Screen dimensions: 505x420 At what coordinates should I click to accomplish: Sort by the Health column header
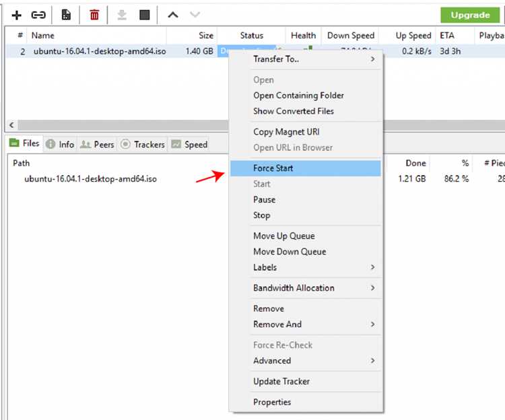(304, 36)
